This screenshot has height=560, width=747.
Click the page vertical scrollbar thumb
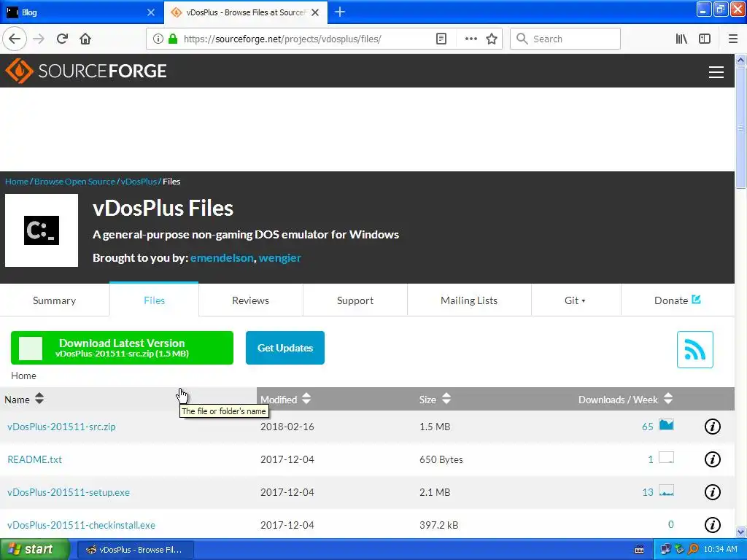pyautogui.click(x=740, y=128)
